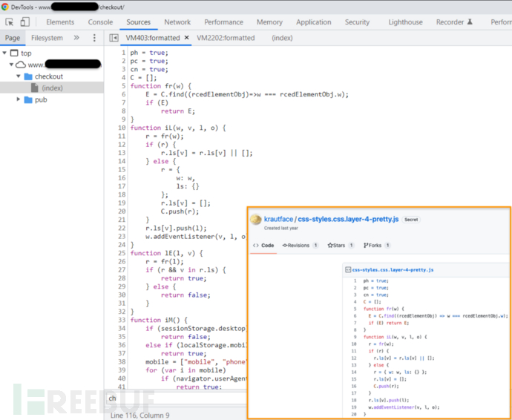
Task: Toggle the device toolbar icon
Action: 24,22
